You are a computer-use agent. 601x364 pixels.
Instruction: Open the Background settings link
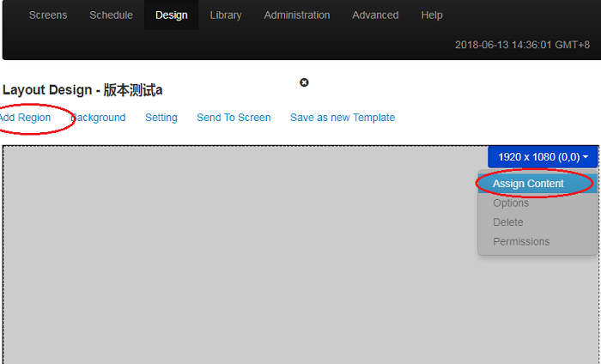pos(99,118)
